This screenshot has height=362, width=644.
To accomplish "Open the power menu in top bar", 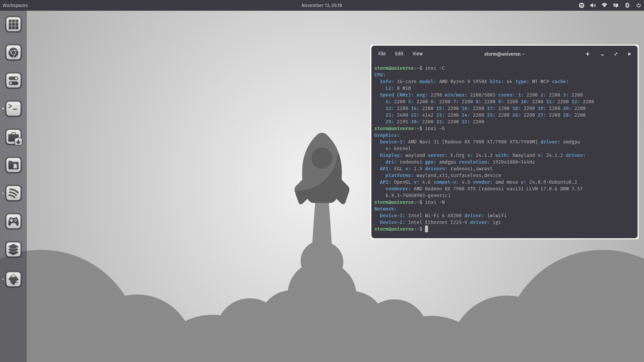I will pyautogui.click(x=639, y=5).
